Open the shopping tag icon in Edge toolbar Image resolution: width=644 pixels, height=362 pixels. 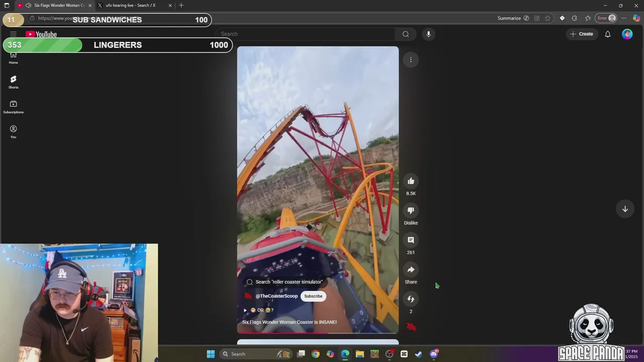coord(562,18)
